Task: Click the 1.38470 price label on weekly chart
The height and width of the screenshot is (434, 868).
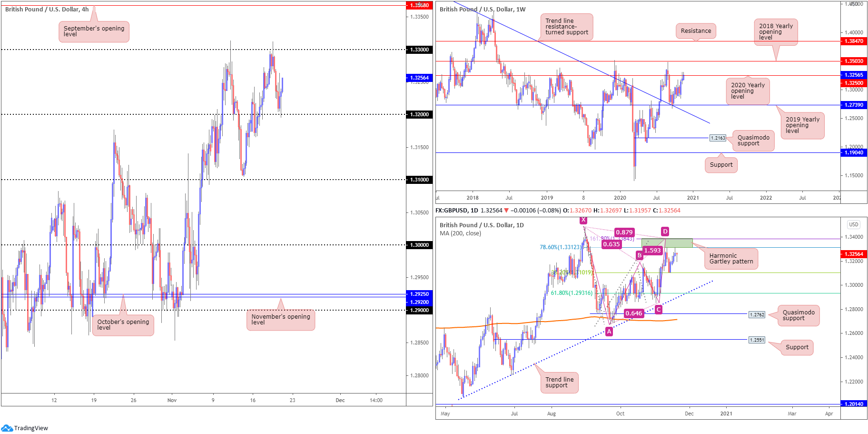Action: coord(854,41)
